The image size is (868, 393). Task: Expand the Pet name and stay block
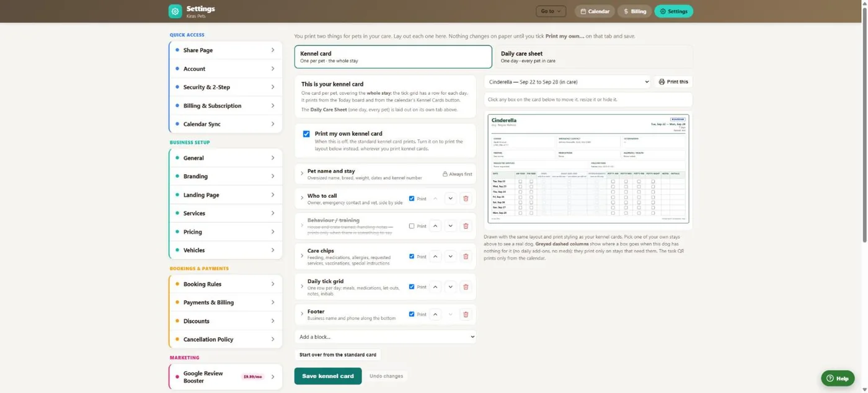coord(302,174)
